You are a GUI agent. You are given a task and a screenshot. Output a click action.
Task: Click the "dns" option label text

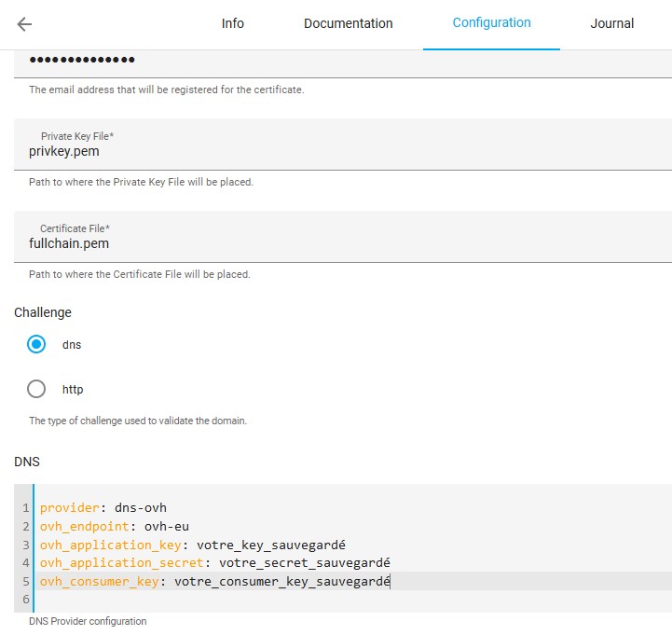click(72, 345)
